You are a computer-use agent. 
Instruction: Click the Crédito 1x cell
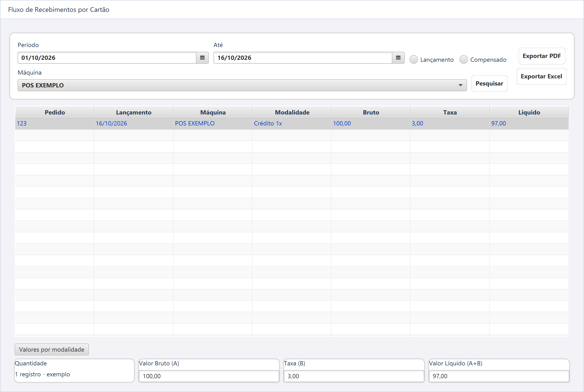coord(292,124)
